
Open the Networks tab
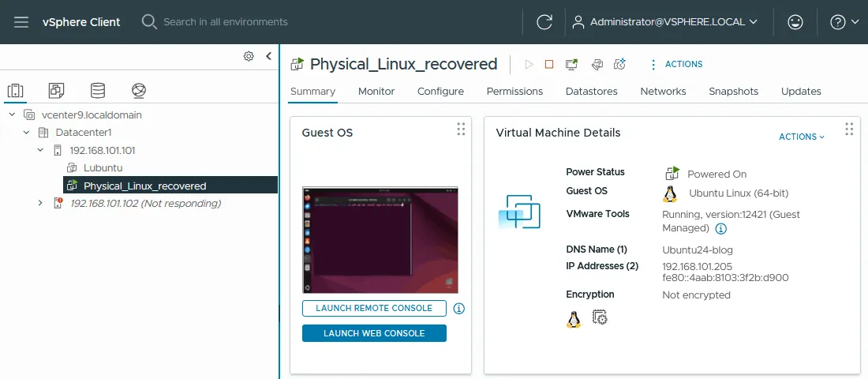(663, 92)
